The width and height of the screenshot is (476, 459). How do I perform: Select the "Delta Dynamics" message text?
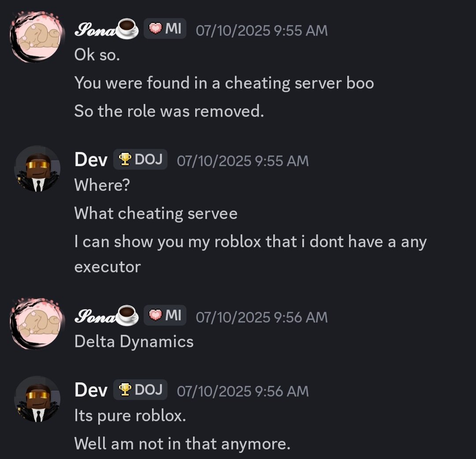point(134,341)
